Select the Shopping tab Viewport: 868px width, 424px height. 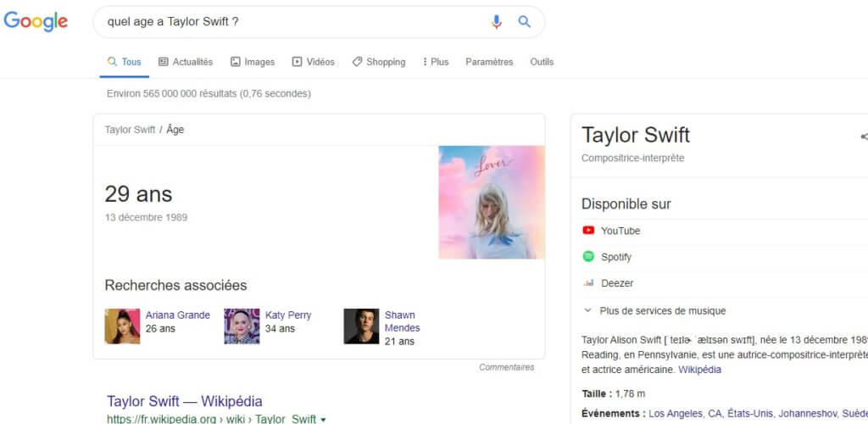[x=379, y=62]
